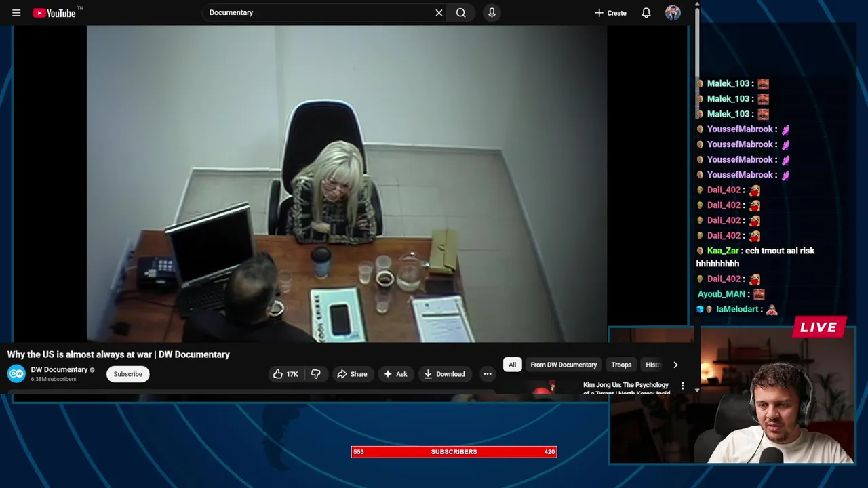
Task: Share the video
Action: tap(352, 374)
